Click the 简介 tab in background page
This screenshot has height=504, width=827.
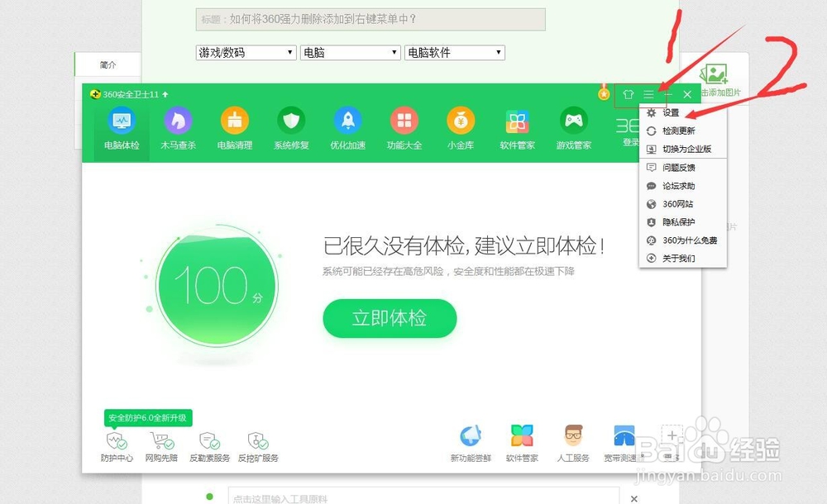click(x=108, y=64)
